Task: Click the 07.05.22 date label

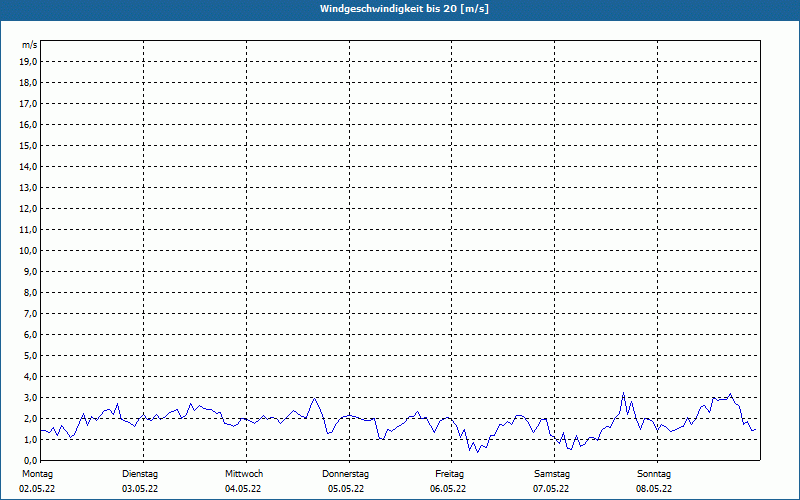Action: (x=551, y=489)
